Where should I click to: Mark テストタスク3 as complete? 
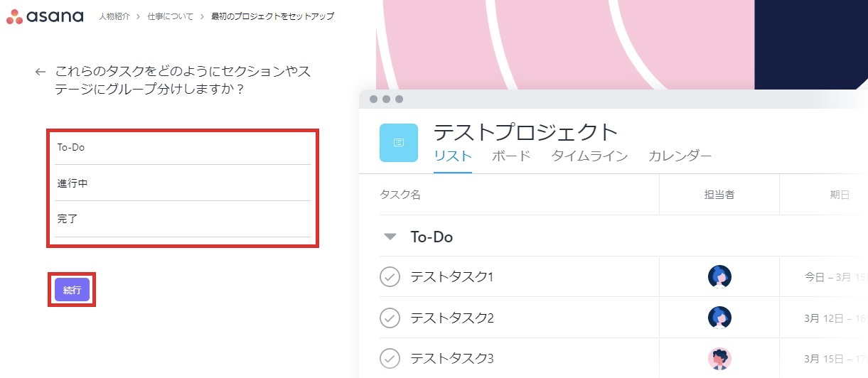point(390,358)
